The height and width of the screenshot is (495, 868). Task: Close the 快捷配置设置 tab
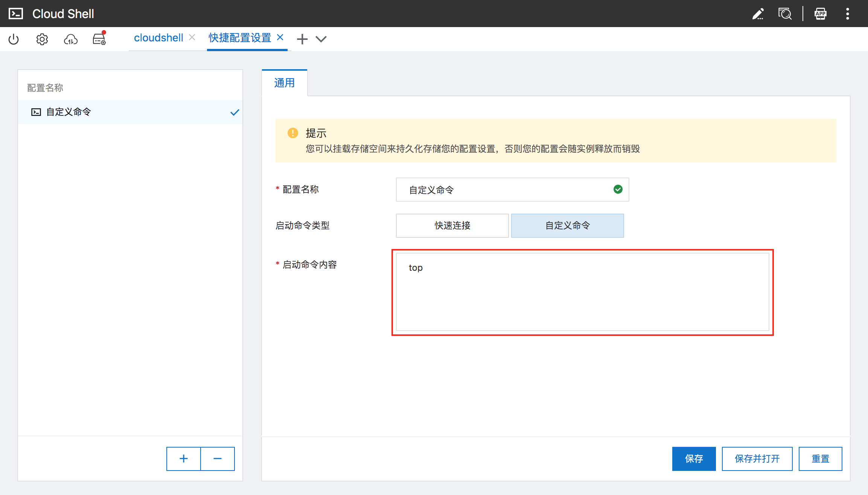click(280, 37)
